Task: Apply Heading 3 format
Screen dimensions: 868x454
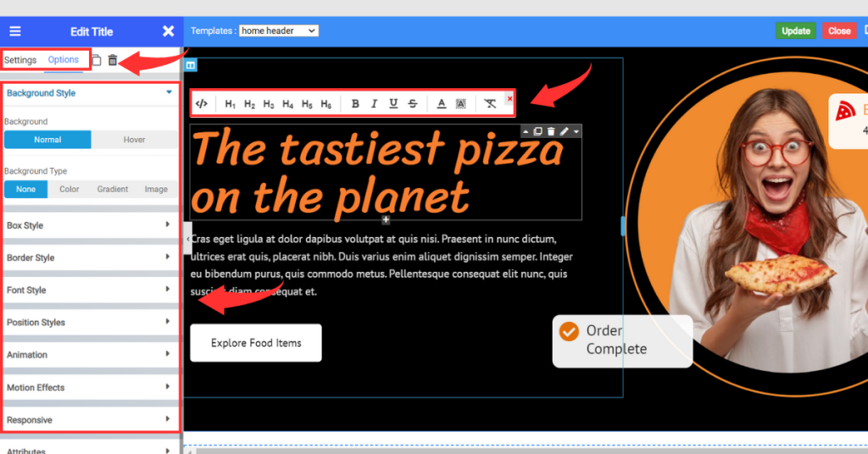Action: (x=269, y=104)
